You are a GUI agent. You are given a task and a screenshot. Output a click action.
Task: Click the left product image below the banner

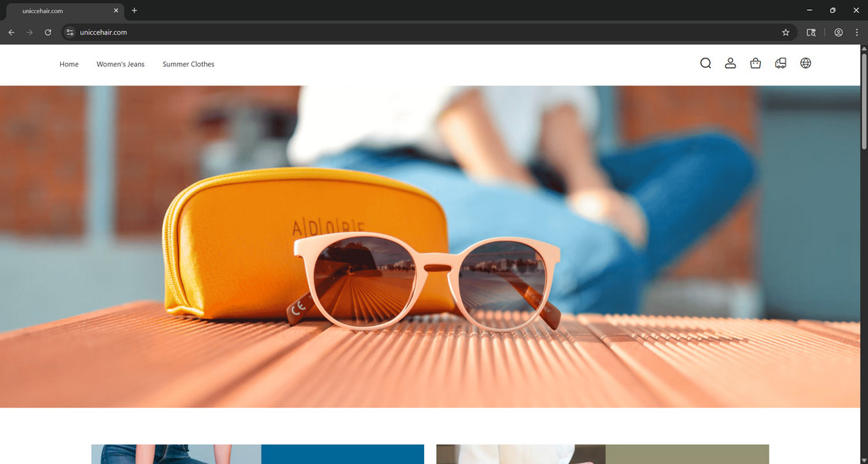[x=257, y=454]
